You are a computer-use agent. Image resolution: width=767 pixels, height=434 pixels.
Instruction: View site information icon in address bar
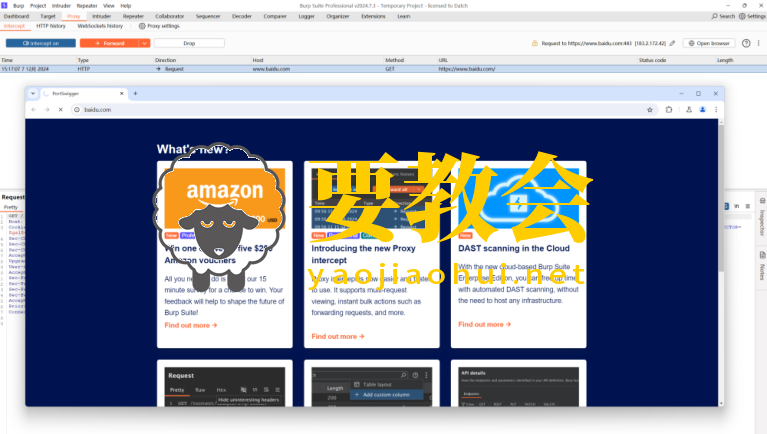(77, 110)
